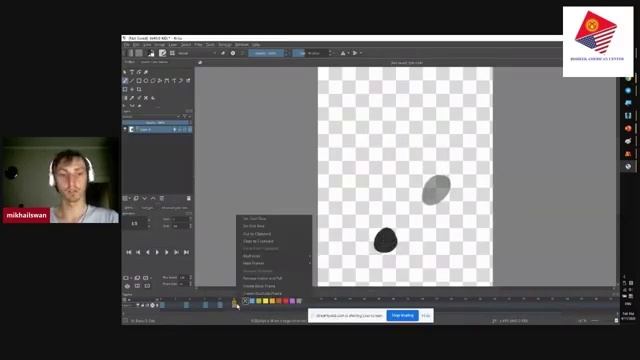Toggle eraser mode in toolbar
Image resolution: width=640 pixels, height=360 pixels.
tap(223, 53)
